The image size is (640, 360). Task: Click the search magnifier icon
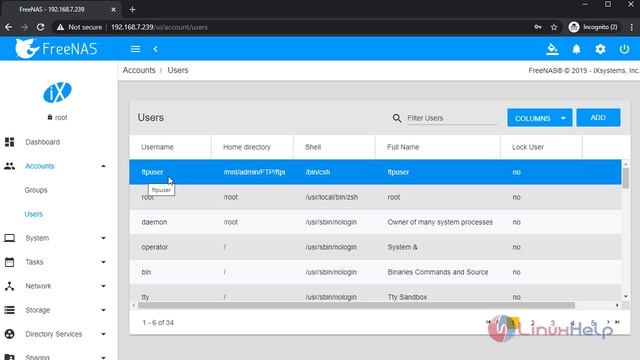coord(397,118)
